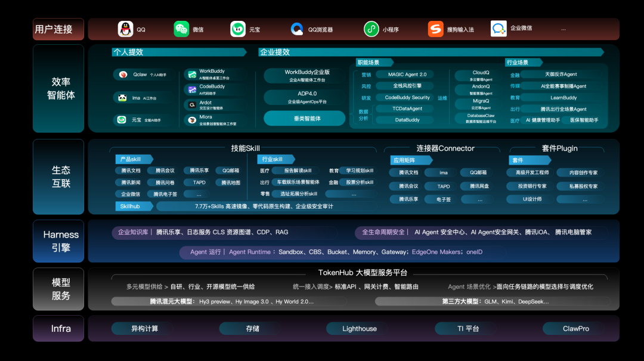The image size is (644, 361).
Task: Click the 产品skill tag
Action: tap(134, 159)
